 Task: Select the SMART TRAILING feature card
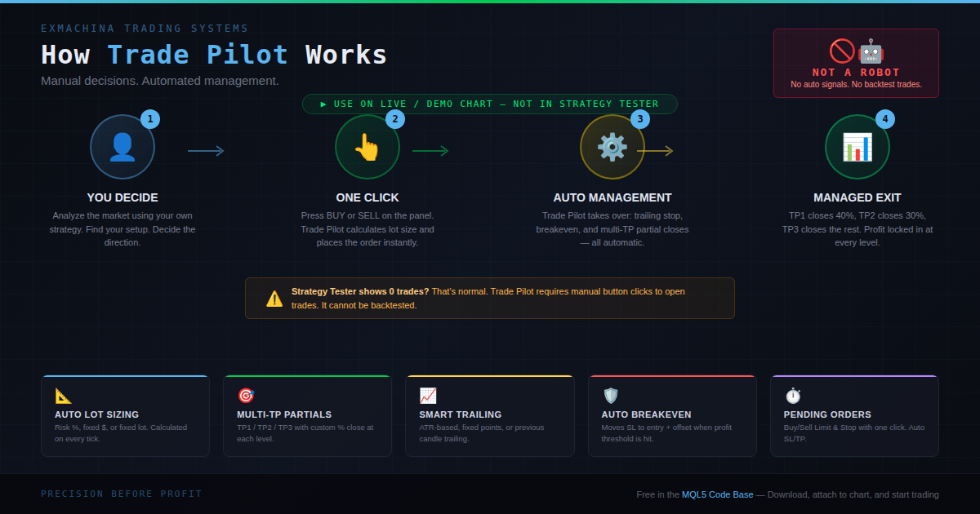coord(490,416)
